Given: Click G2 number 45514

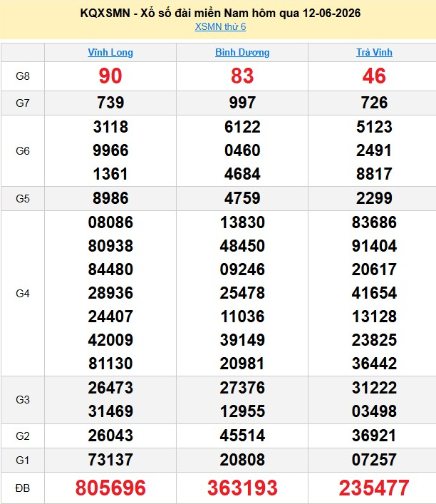Looking at the screenshot, I should click(242, 436).
